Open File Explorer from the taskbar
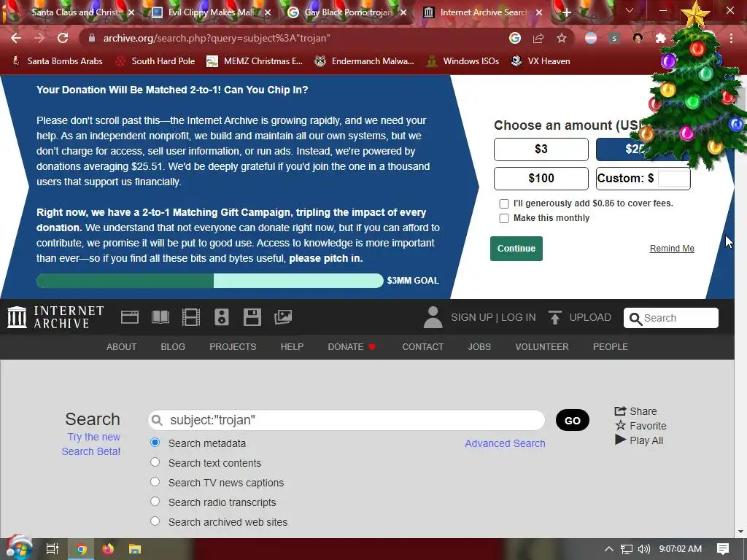 [135, 549]
